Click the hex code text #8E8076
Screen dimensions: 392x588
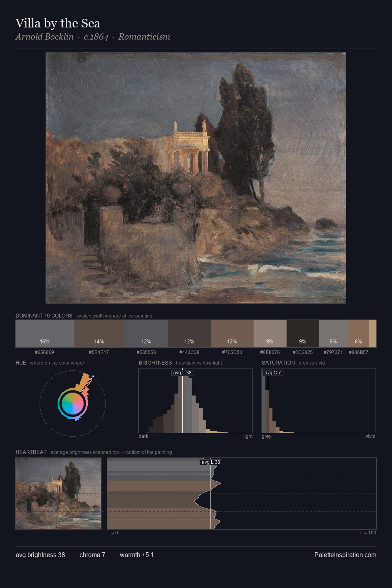(270, 352)
